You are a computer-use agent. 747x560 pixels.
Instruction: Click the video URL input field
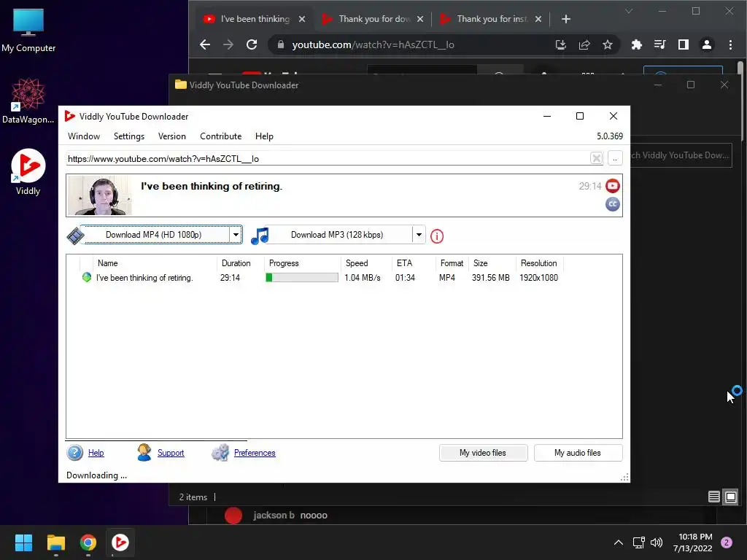(328, 158)
